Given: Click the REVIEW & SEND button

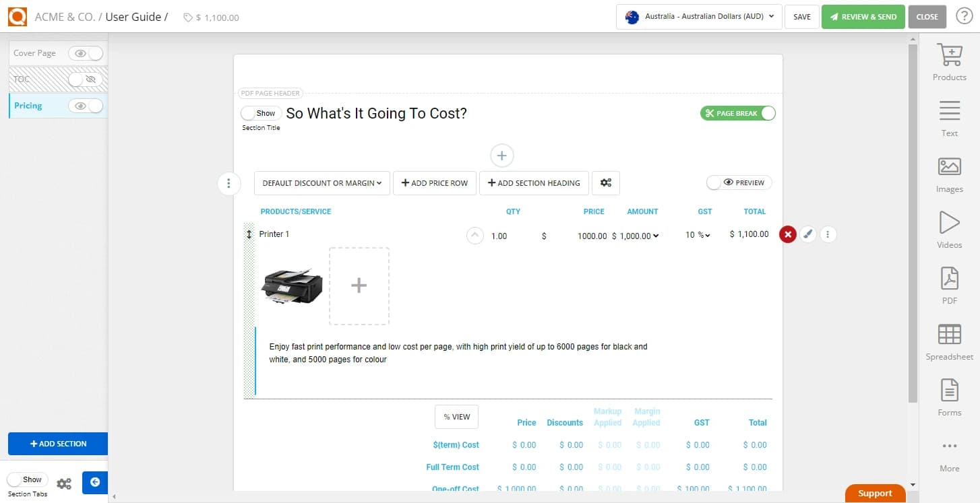Looking at the screenshot, I should (863, 16).
